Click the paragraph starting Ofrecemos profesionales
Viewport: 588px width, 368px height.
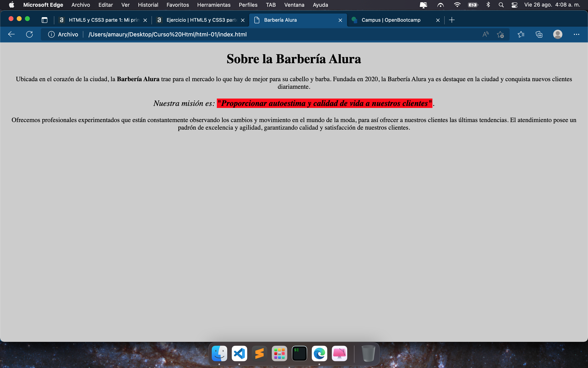coord(294,124)
